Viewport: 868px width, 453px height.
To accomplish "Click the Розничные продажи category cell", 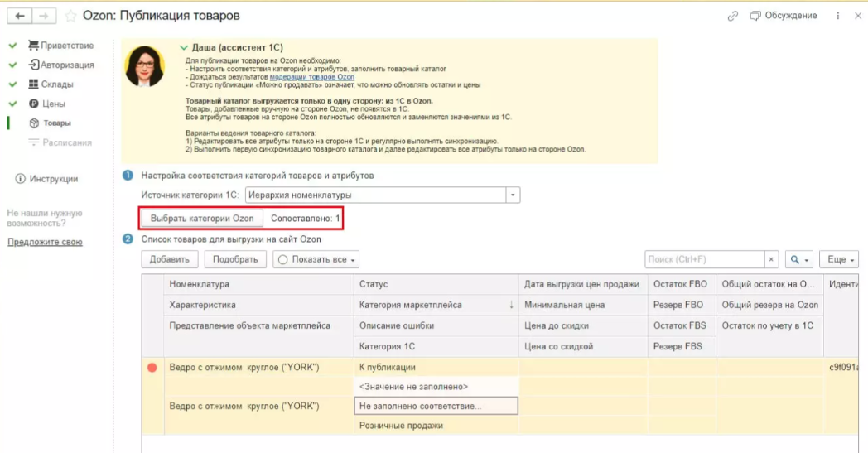I will [436, 426].
